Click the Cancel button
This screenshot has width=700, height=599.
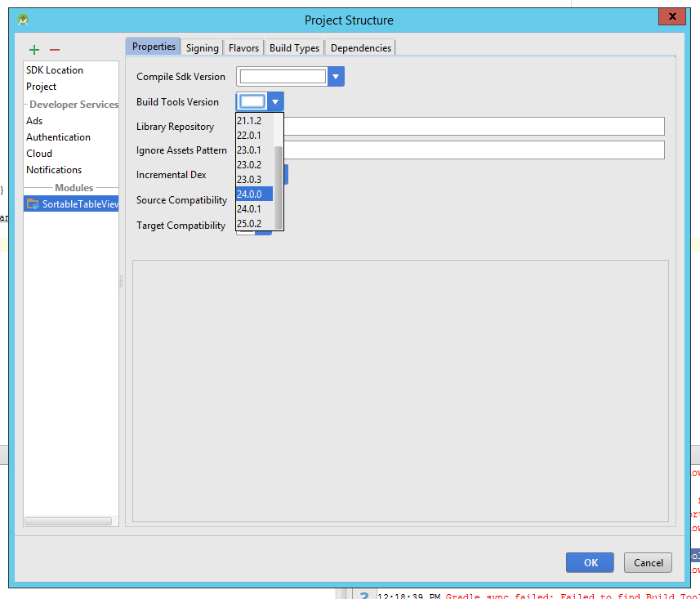[x=648, y=562]
